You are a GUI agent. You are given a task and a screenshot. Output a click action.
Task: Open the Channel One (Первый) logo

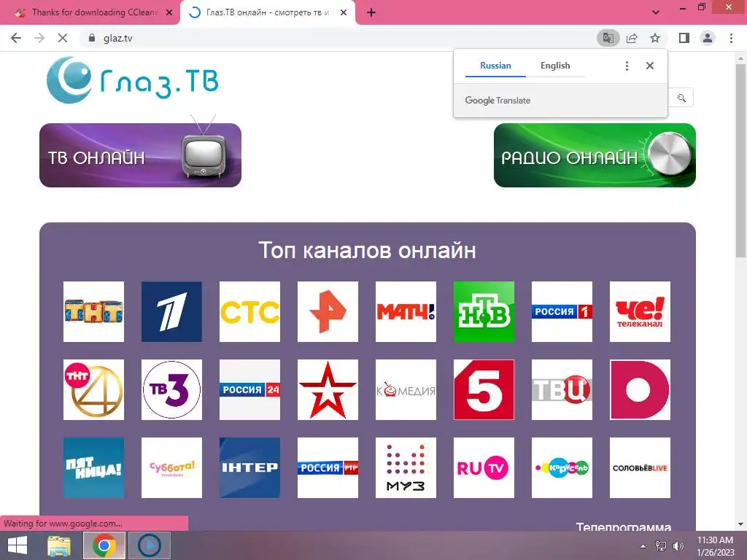tap(171, 311)
